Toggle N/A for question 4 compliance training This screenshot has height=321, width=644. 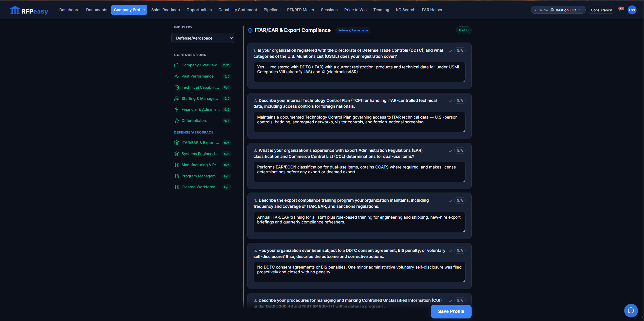click(460, 201)
